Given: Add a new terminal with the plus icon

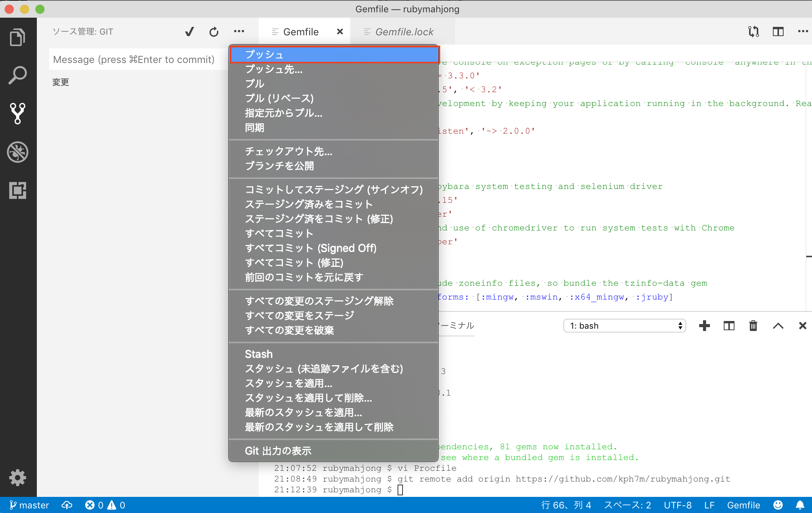Looking at the screenshot, I should pyautogui.click(x=704, y=326).
